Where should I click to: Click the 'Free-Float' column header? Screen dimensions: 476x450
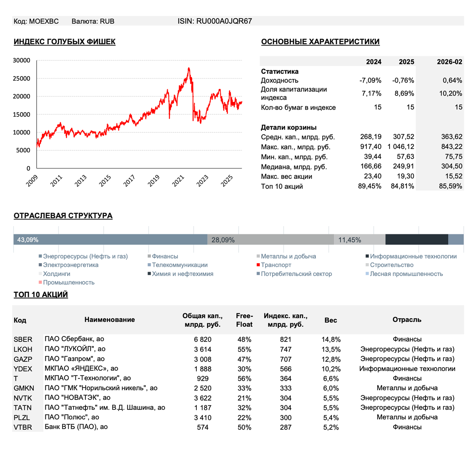pyautogui.click(x=244, y=320)
